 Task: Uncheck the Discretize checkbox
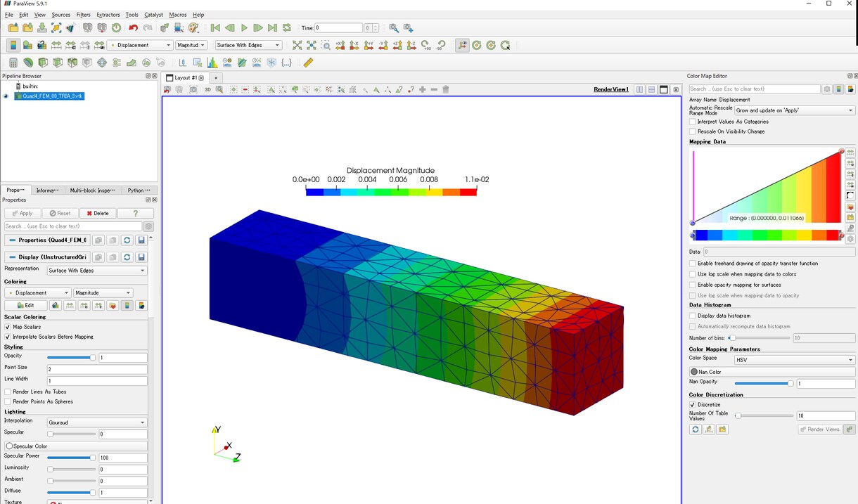pos(693,405)
